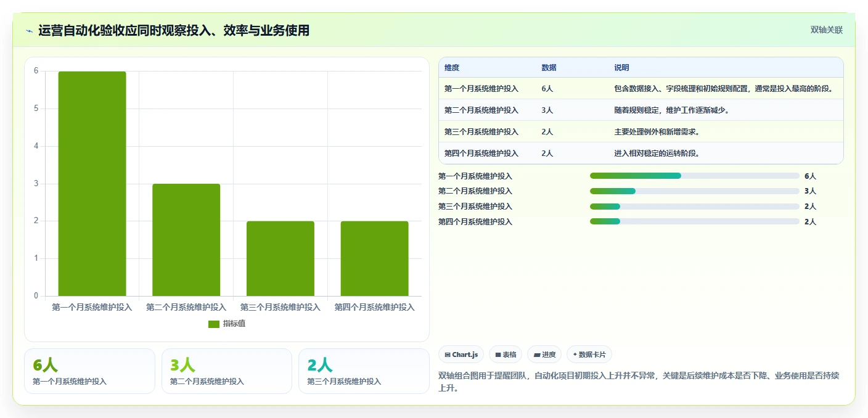The image size is (868, 418).
Task: Open the 3人 data card
Action: [227, 371]
